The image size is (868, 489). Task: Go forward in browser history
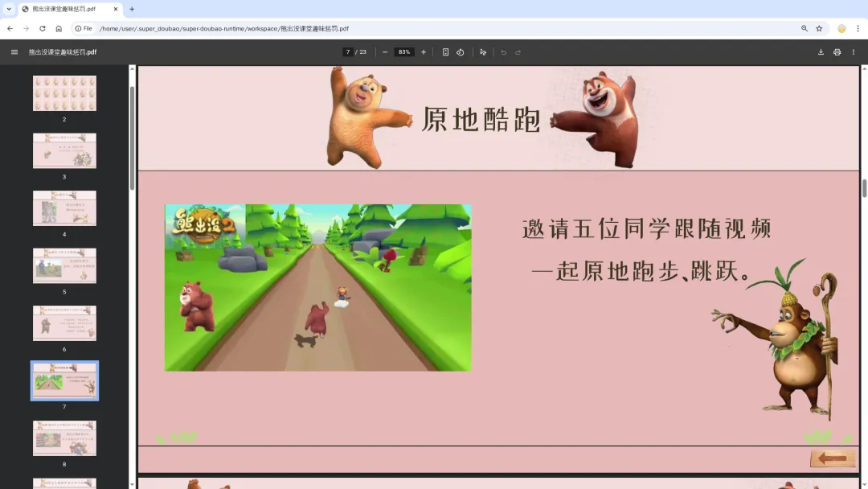tap(26, 28)
